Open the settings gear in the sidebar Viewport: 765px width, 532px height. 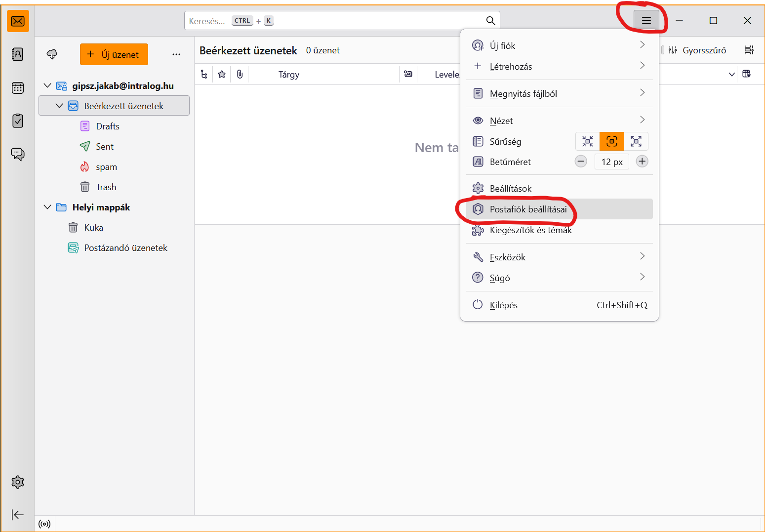point(18,482)
